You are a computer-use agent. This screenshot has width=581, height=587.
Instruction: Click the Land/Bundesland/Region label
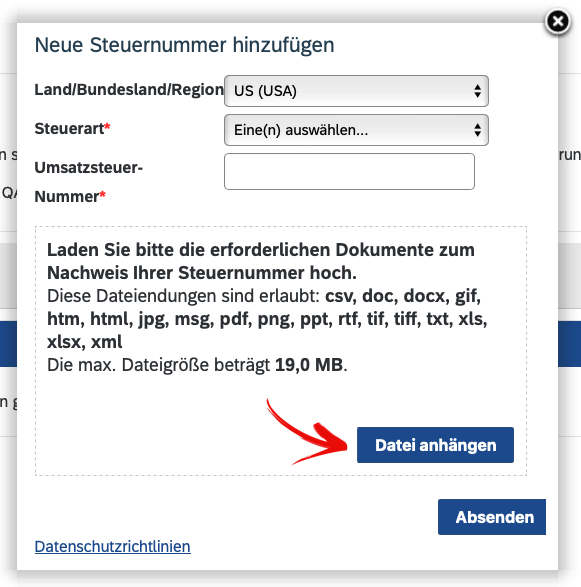click(129, 89)
